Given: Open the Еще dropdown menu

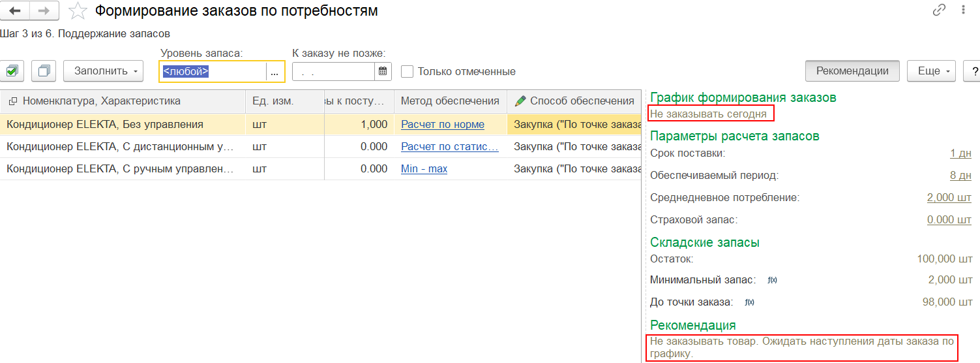Looking at the screenshot, I should tap(930, 71).
